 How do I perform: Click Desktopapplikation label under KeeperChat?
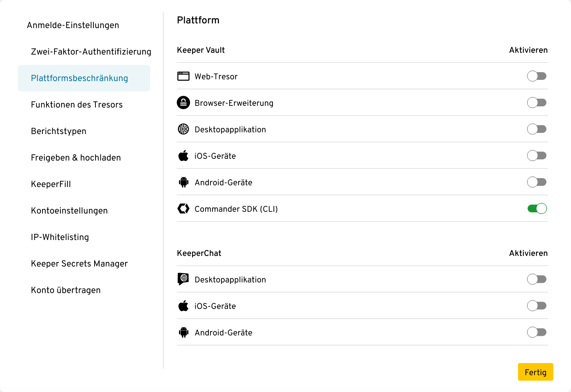click(230, 280)
